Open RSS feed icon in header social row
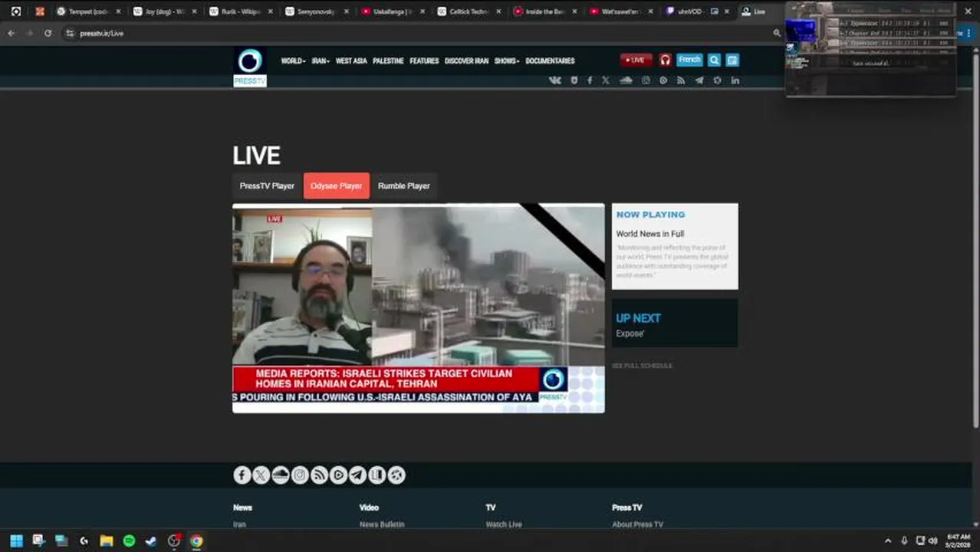Screen dimensions: 980x552 point(680,80)
